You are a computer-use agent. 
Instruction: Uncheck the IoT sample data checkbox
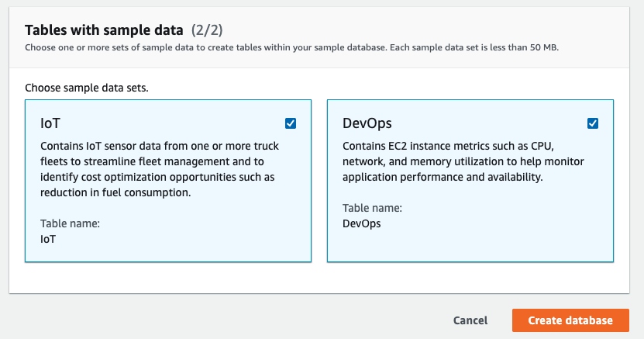coord(291,123)
